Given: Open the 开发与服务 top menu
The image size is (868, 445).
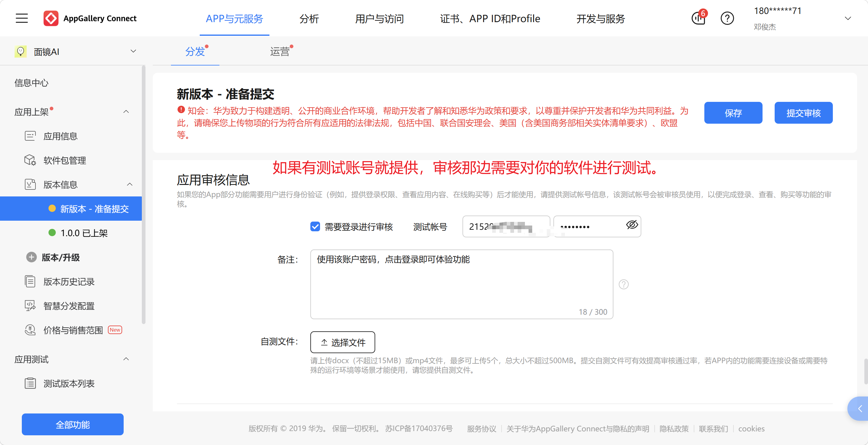Looking at the screenshot, I should 600,19.
